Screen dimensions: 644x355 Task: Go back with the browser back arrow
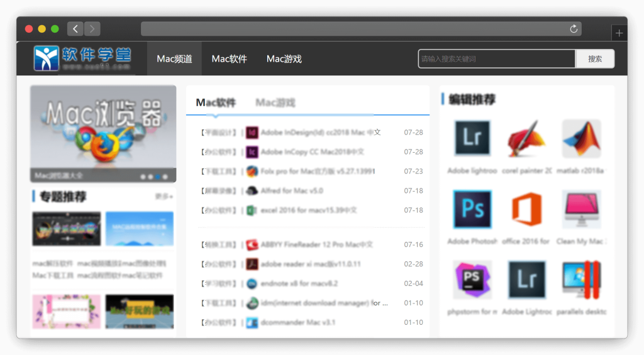[x=75, y=29]
